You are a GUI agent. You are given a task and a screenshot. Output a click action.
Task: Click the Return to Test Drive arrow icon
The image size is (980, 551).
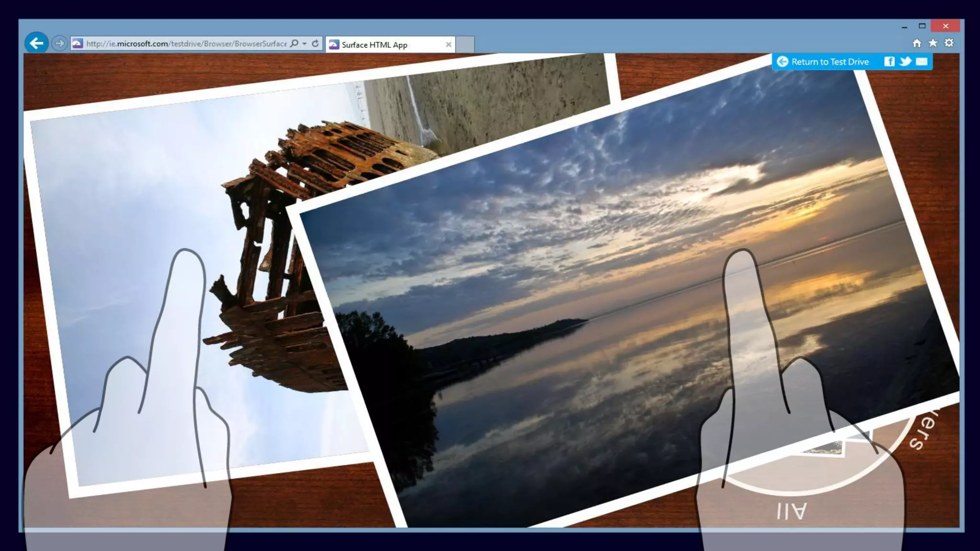click(x=782, y=62)
